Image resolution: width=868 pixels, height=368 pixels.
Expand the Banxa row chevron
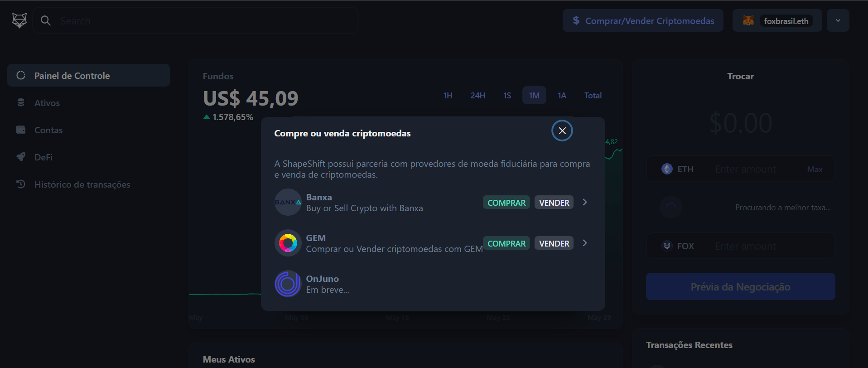point(585,202)
